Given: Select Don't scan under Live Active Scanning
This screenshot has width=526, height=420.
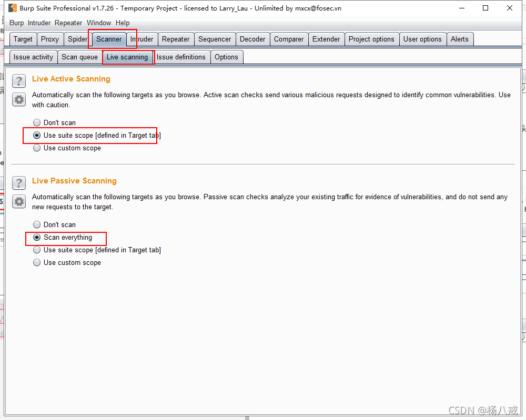Looking at the screenshot, I should tap(54, 122).
